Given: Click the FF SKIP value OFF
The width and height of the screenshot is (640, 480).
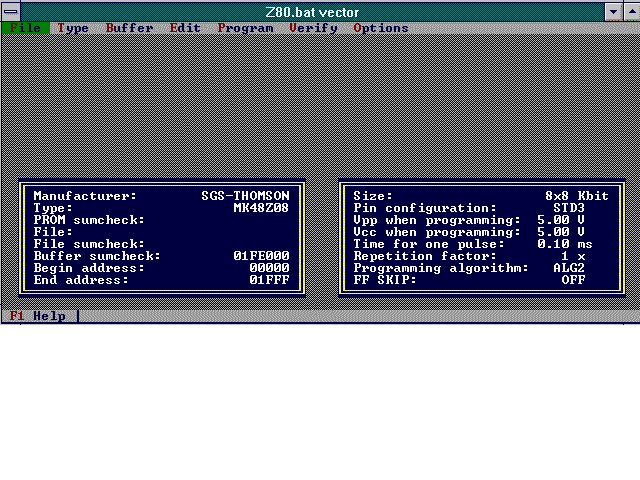Looking at the screenshot, I should [x=573, y=280].
